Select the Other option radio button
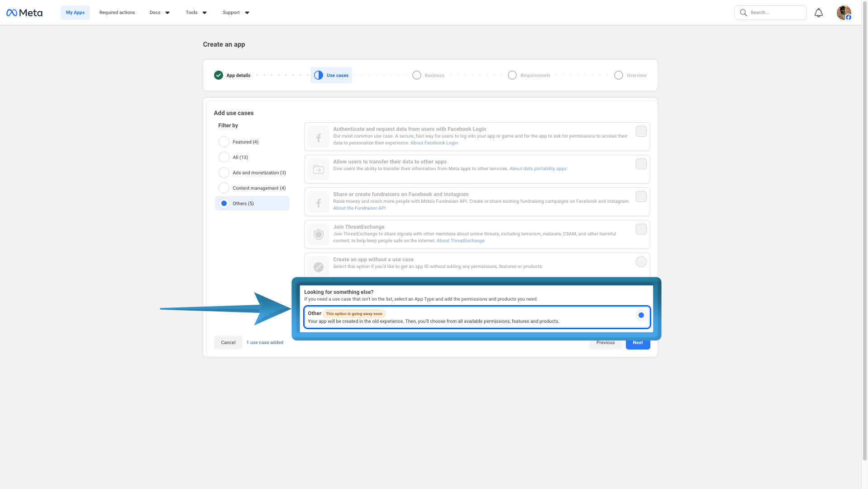The width and height of the screenshot is (868, 489). pos(641,315)
